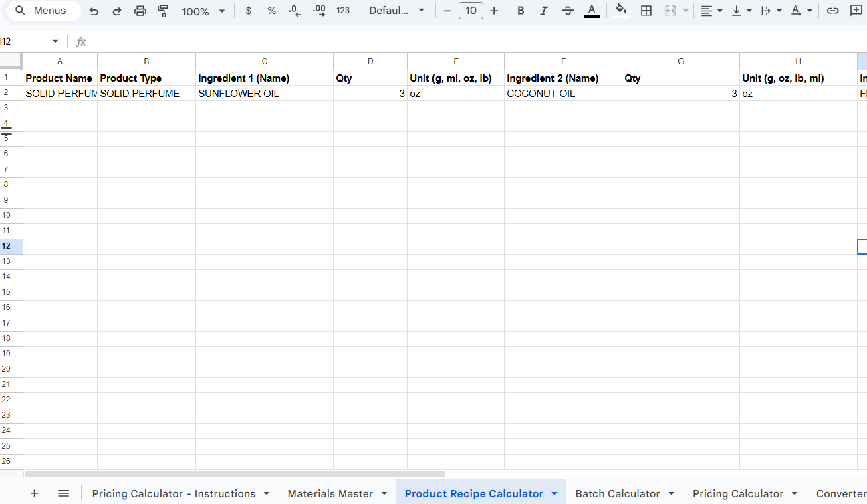Activate the Paint format roller tool
The image size is (867, 504).
click(x=163, y=11)
